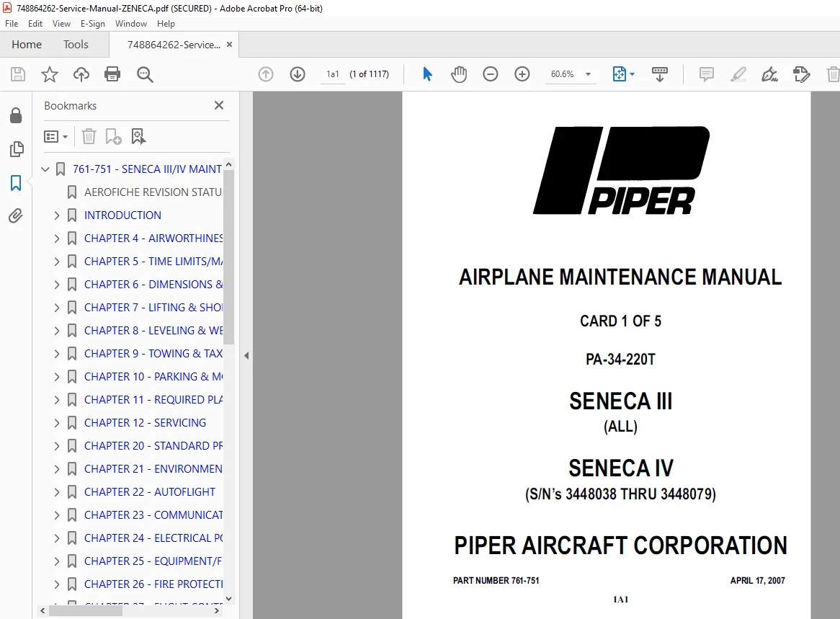
Task: Collapse navigation pane with side arrow
Action: 246,355
